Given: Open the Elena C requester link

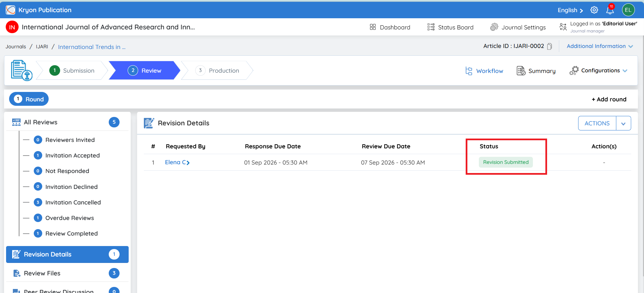Looking at the screenshot, I should point(177,163).
